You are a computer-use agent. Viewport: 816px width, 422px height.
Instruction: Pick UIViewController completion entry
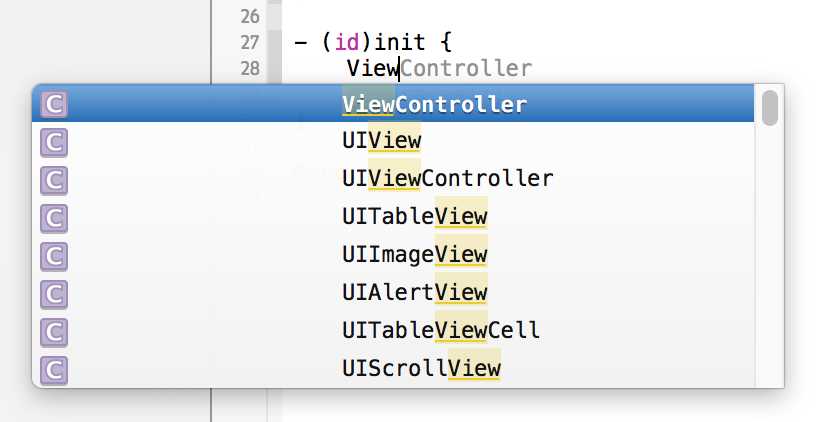tap(393, 179)
